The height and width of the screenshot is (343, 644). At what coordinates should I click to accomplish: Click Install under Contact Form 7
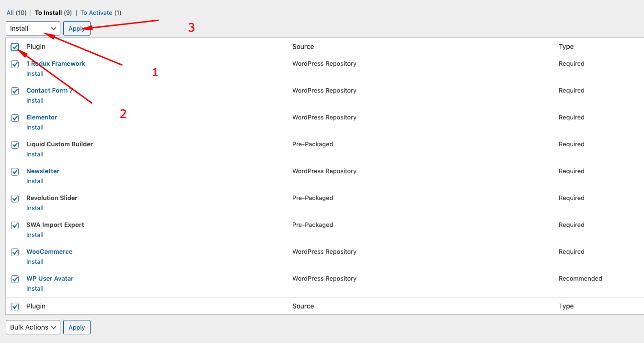(x=35, y=101)
